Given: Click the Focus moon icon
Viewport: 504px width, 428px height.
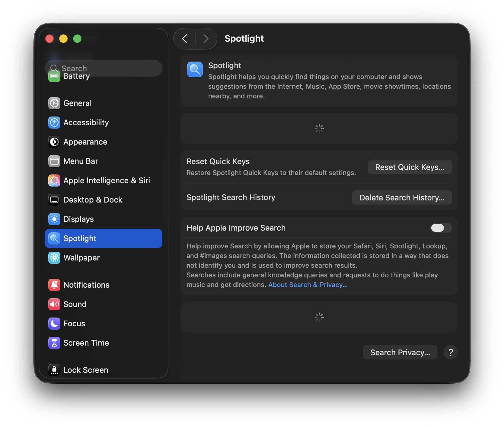Looking at the screenshot, I should [54, 324].
